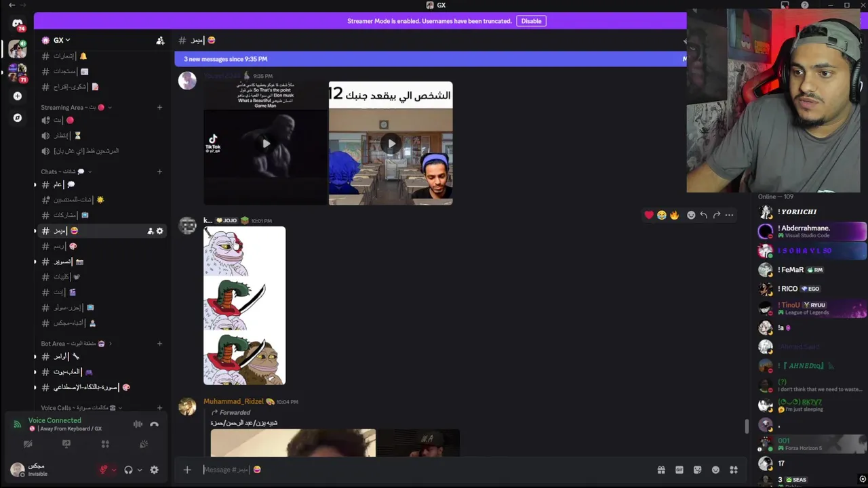Click the noise suppression waveform icon
The width and height of the screenshot is (868, 488).
(138, 424)
